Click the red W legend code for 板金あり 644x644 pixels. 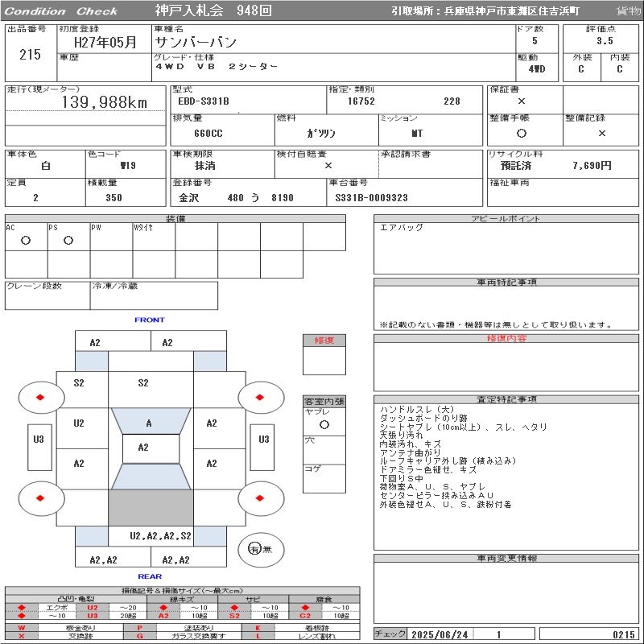coord(22,628)
